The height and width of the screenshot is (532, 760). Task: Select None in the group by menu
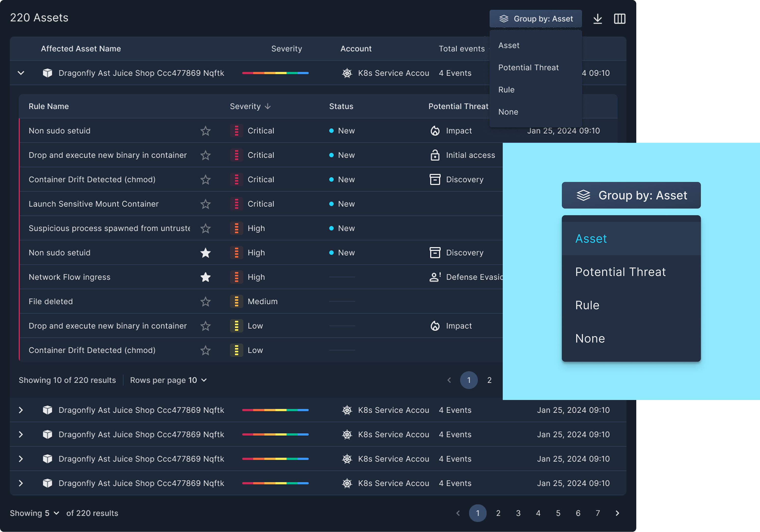(536, 112)
